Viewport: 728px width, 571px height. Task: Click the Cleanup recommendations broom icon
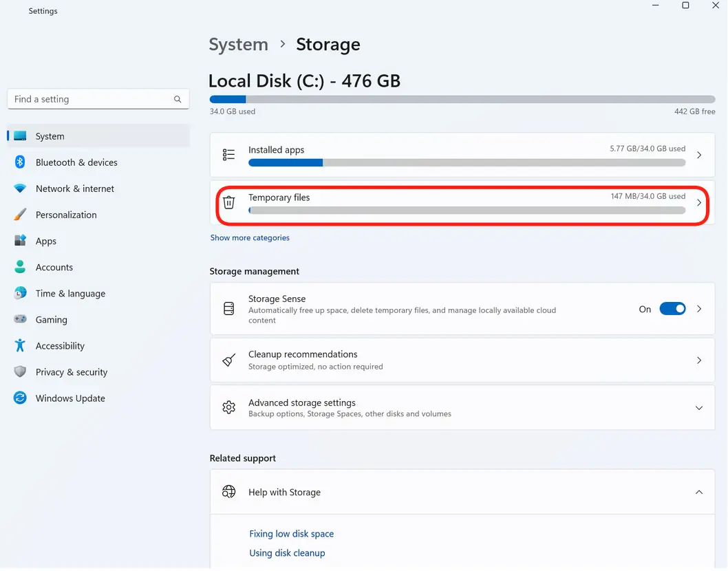229,360
